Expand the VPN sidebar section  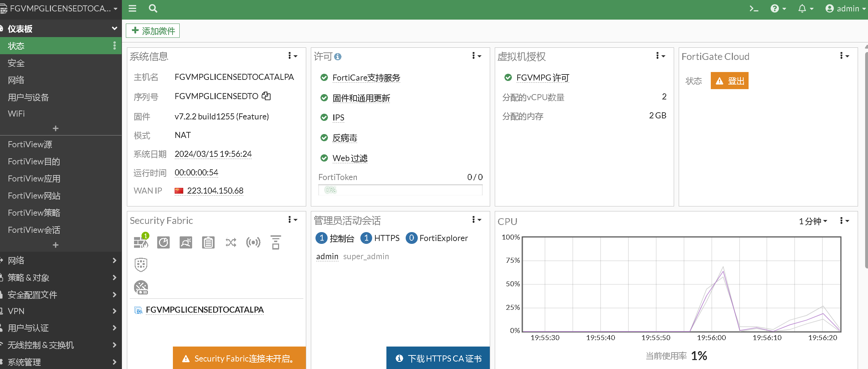[114, 311]
